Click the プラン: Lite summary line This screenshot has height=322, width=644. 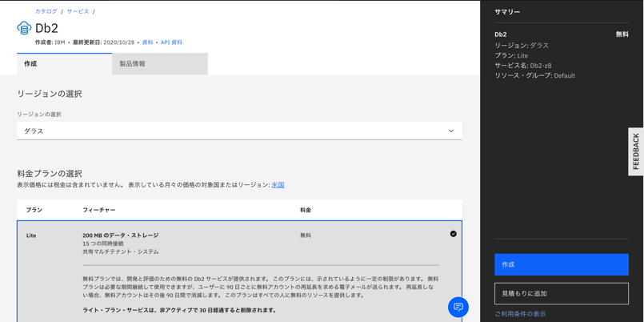[511, 55]
